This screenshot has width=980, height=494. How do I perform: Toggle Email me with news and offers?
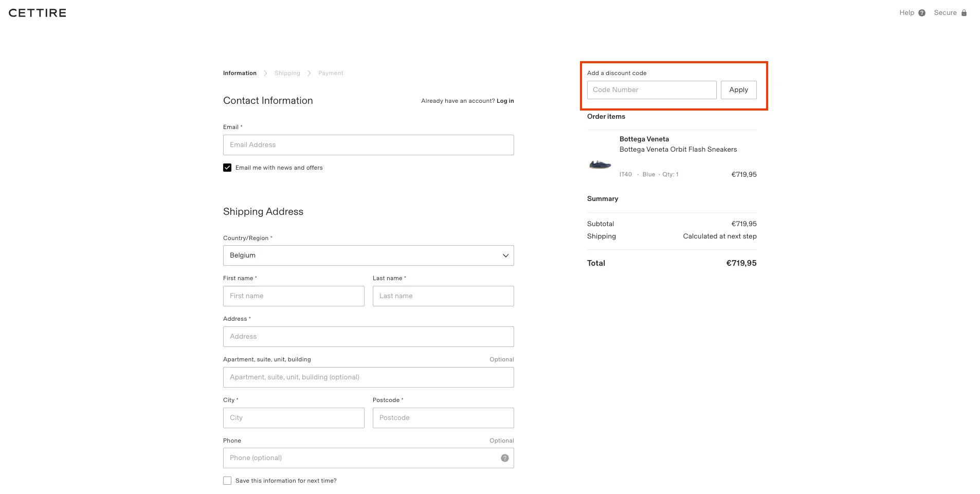pos(227,168)
